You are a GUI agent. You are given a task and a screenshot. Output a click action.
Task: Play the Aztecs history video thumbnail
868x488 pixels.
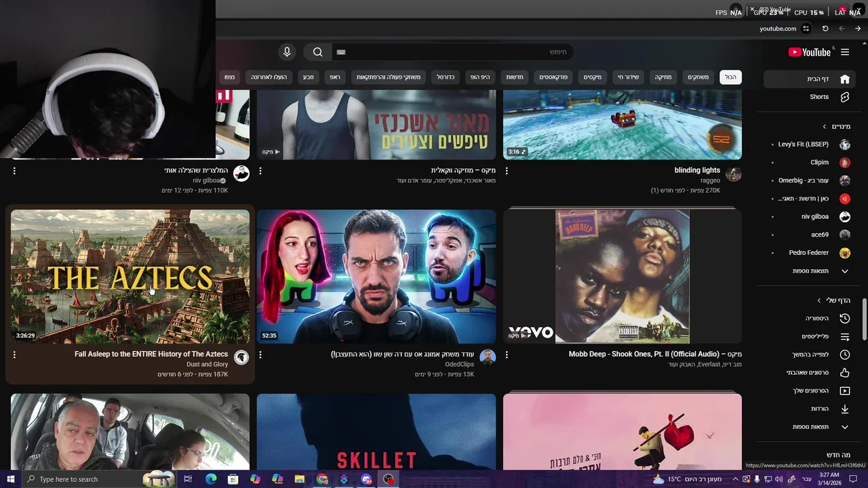[x=130, y=277]
